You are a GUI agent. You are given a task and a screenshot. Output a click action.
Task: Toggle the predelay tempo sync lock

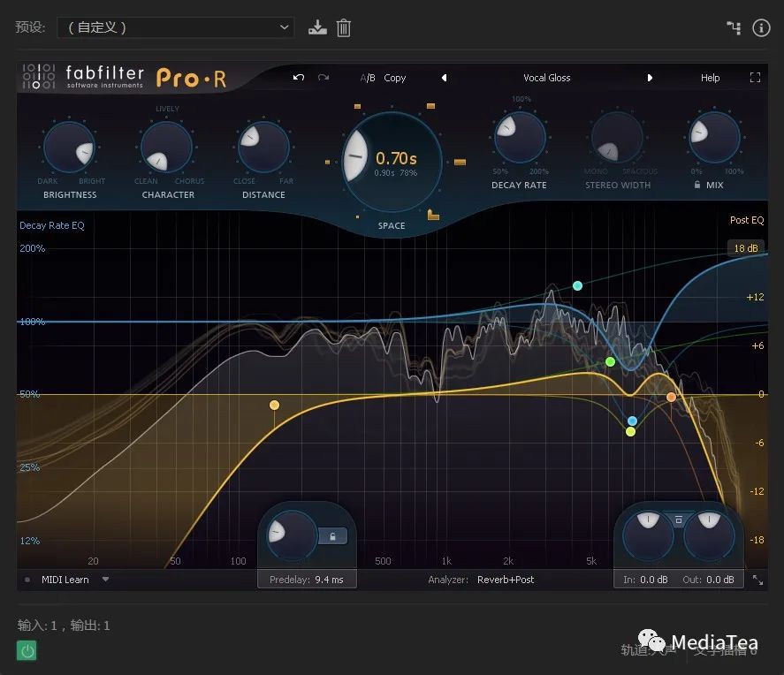tap(332, 536)
